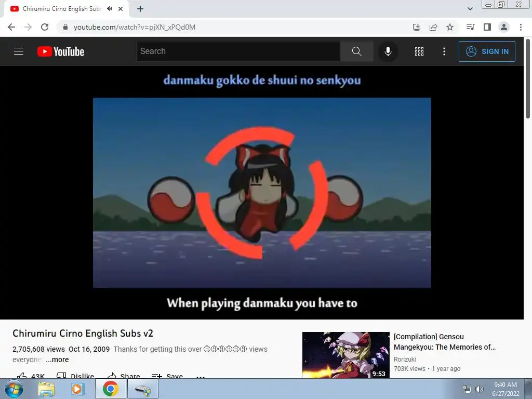This screenshot has width=532, height=399.
Task: Open File Explorer from taskbar
Action: [x=46, y=389]
